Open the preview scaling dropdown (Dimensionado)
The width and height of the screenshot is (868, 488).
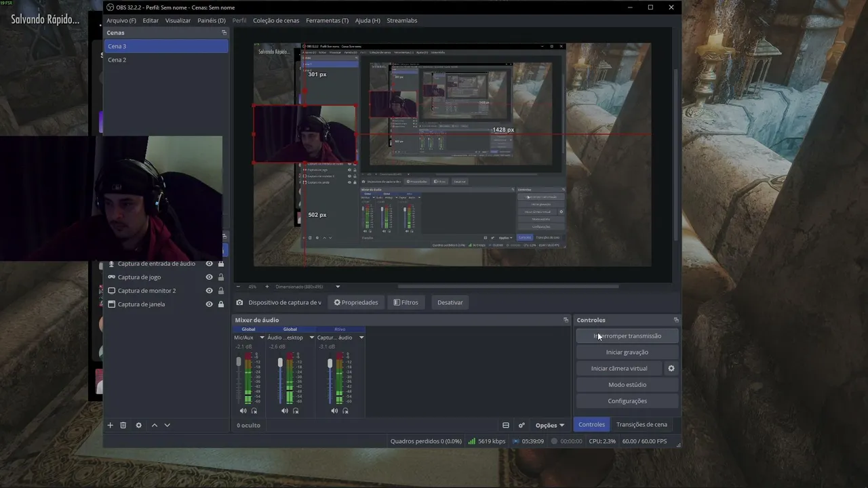point(338,287)
